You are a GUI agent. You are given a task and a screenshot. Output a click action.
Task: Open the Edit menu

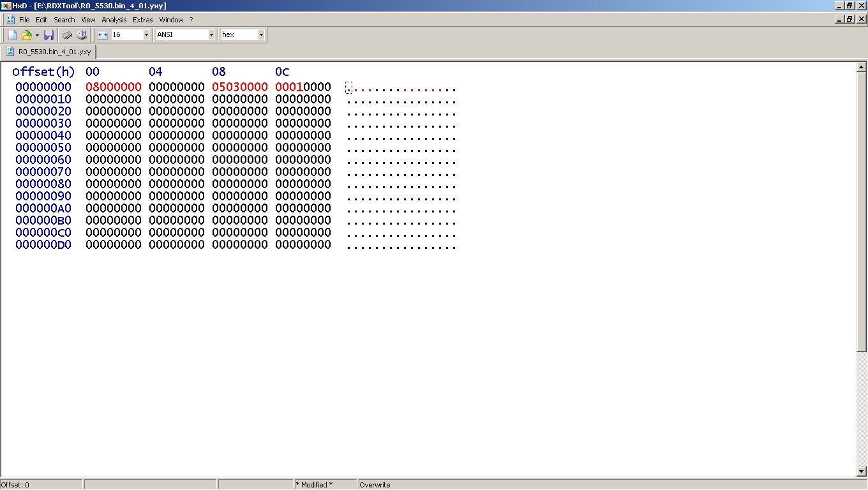pyautogui.click(x=41, y=20)
